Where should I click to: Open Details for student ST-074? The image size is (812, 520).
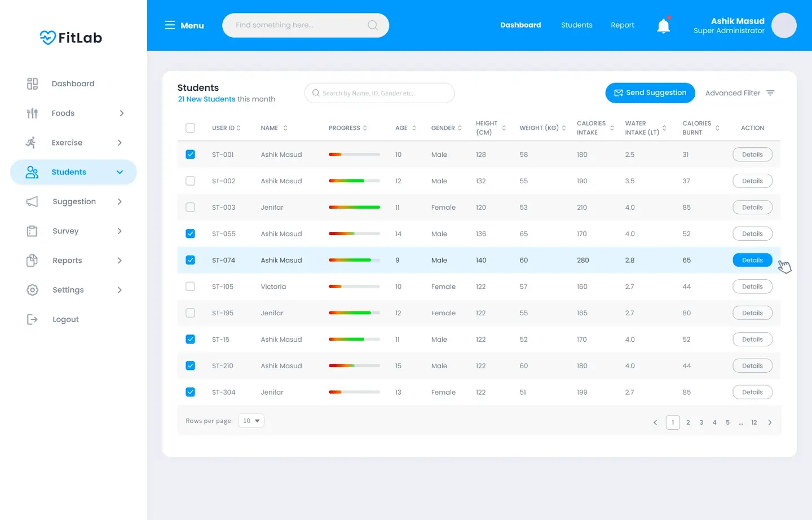[x=752, y=260]
